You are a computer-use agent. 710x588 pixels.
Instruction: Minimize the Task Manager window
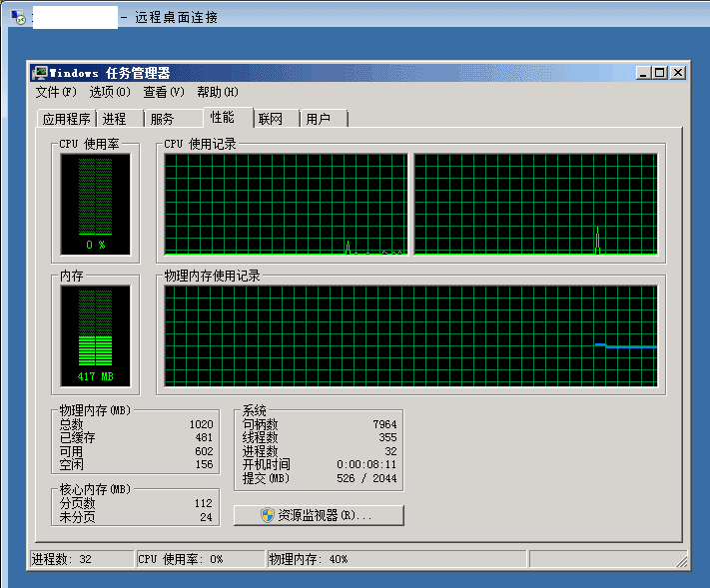click(643, 73)
